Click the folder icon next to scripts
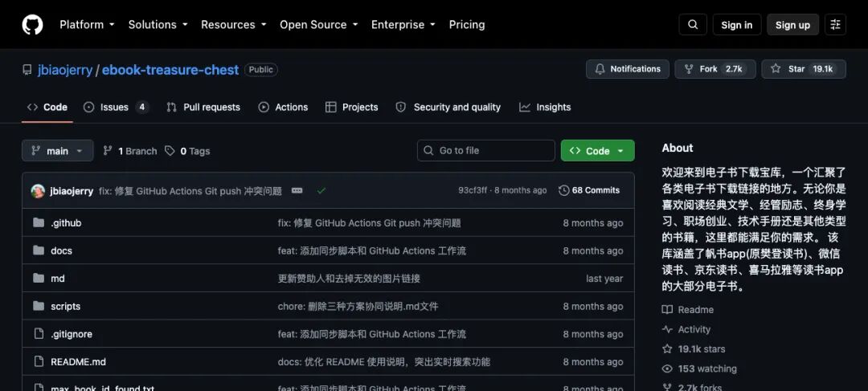 (39, 306)
